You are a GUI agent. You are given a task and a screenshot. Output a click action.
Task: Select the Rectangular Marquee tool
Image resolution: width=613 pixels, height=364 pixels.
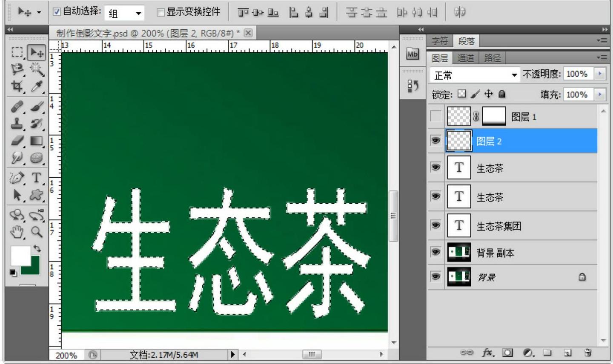[17, 52]
